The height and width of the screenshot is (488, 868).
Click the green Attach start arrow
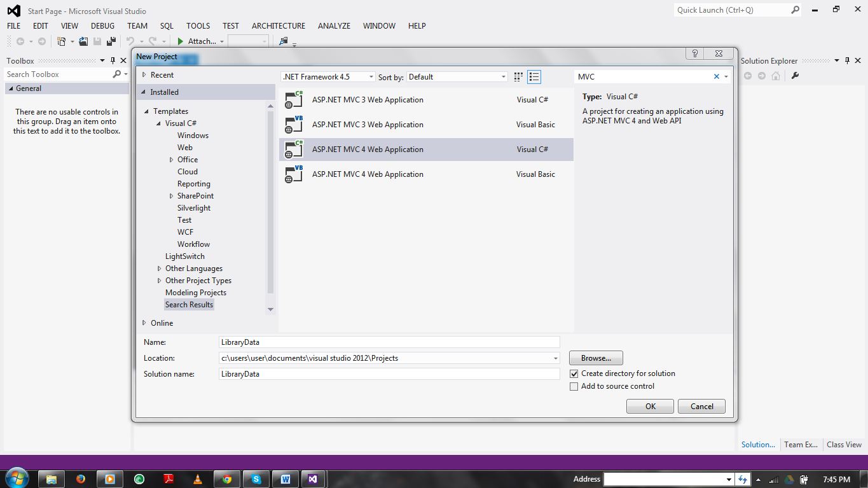(x=181, y=41)
